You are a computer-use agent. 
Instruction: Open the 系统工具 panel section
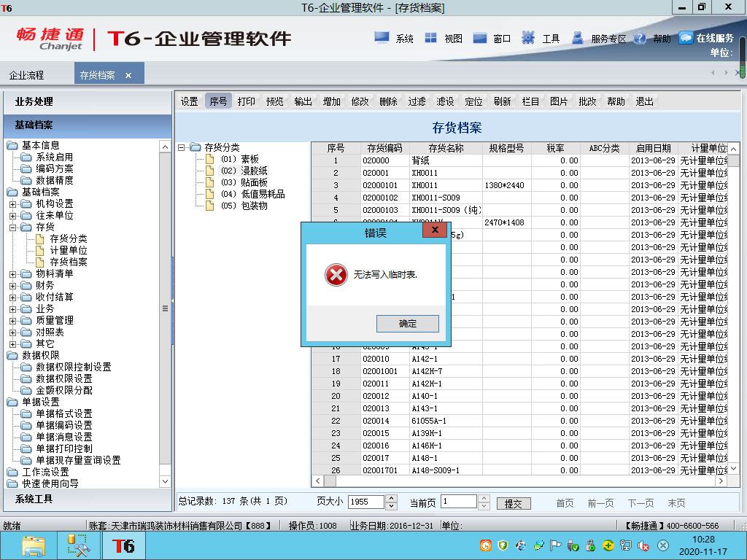tap(88, 499)
